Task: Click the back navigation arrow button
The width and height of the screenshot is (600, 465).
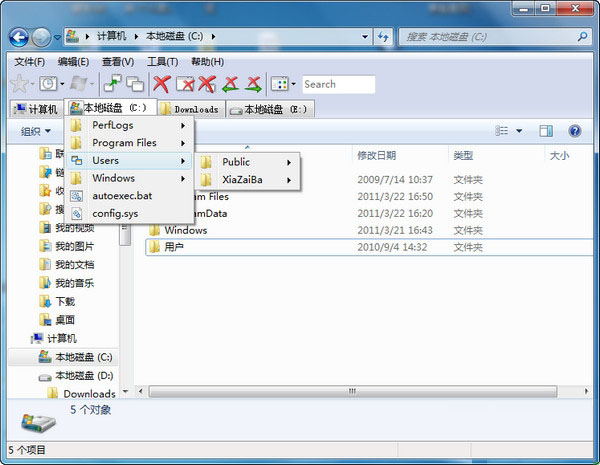Action: coord(17,37)
